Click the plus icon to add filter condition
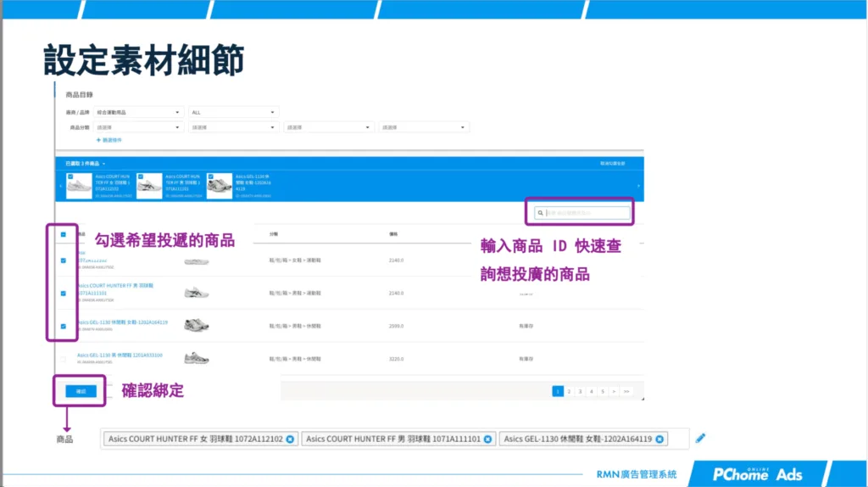868x487 pixels. pyautogui.click(x=98, y=140)
